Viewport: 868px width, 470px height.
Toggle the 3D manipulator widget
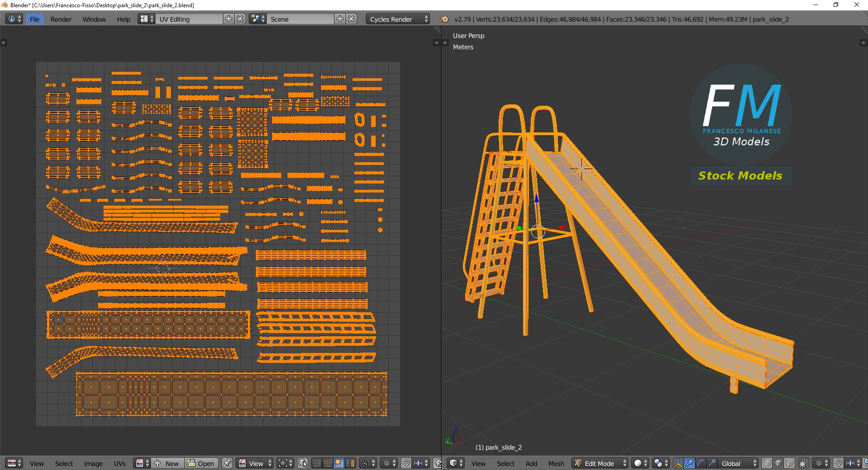coord(678,463)
